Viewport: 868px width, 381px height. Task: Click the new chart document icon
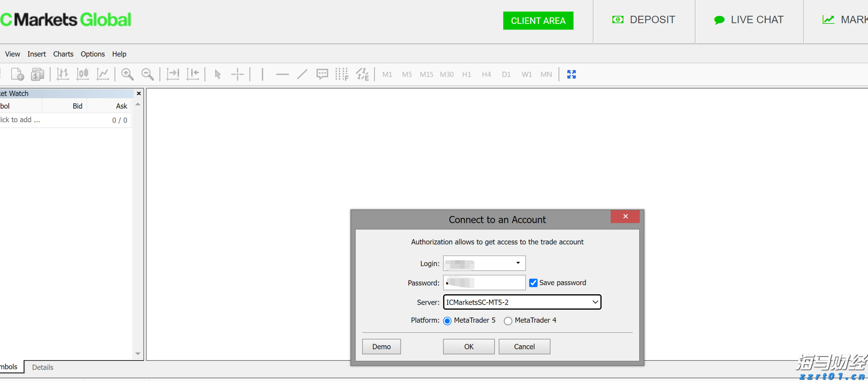point(17,74)
